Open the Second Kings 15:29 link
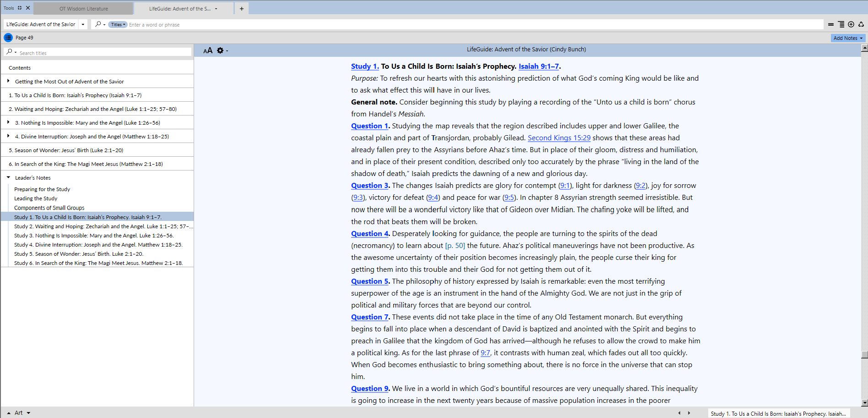This screenshot has height=418, width=868. click(559, 138)
